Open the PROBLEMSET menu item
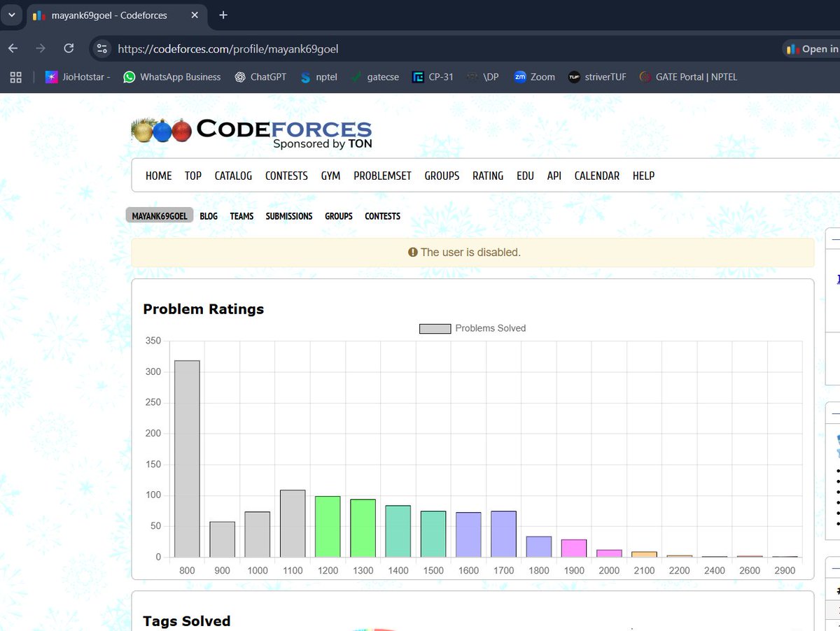The width and height of the screenshot is (840, 631). tap(382, 176)
